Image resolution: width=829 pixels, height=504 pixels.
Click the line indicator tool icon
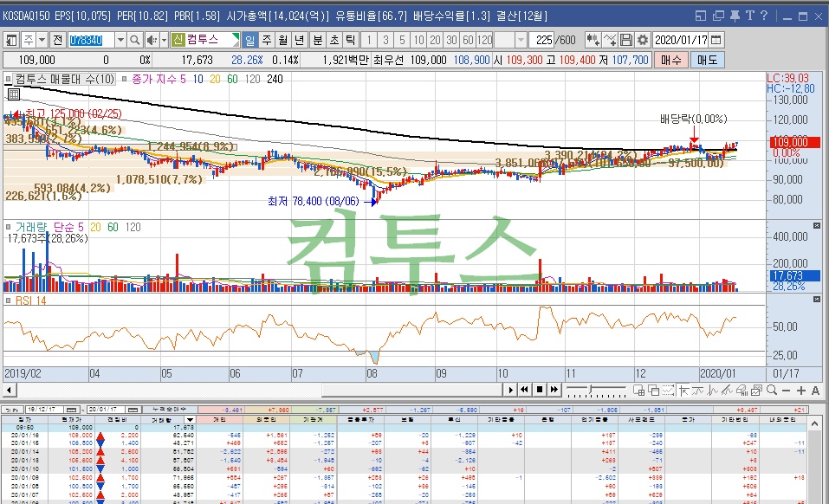tap(698, 390)
